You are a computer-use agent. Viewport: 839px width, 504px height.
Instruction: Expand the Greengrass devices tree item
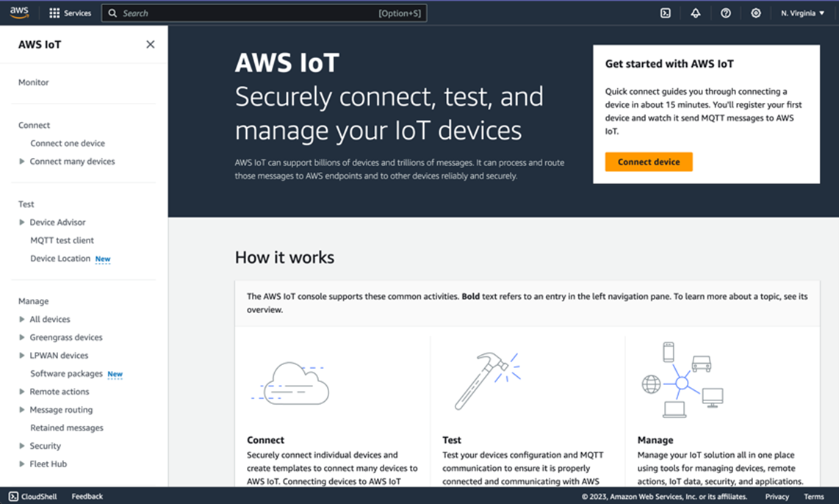tap(22, 338)
